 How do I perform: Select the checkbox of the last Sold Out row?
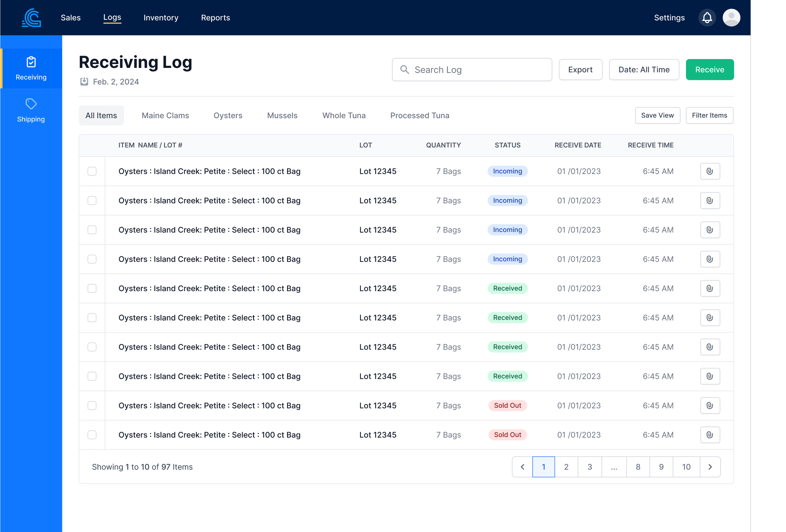click(x=92, y=435)
